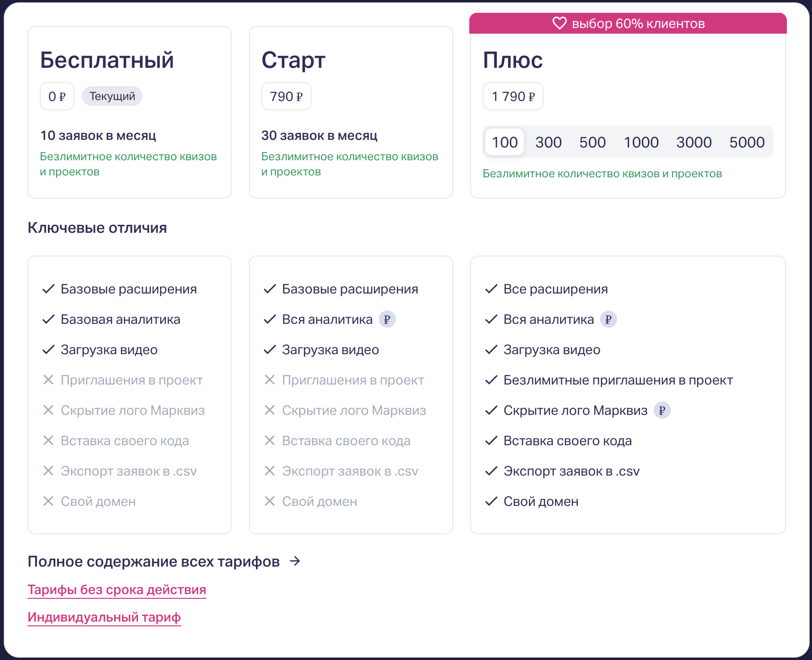Click the 790 ₽ price button for Старт

point(286,97)
